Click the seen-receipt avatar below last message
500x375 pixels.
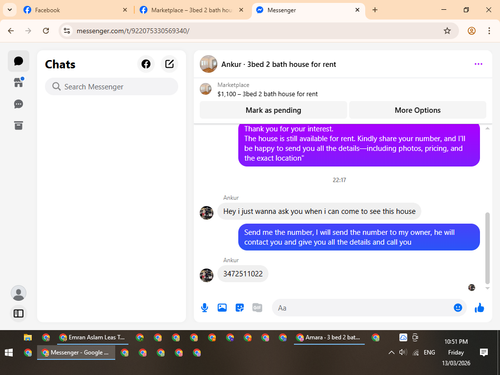[x=471, y=287]
